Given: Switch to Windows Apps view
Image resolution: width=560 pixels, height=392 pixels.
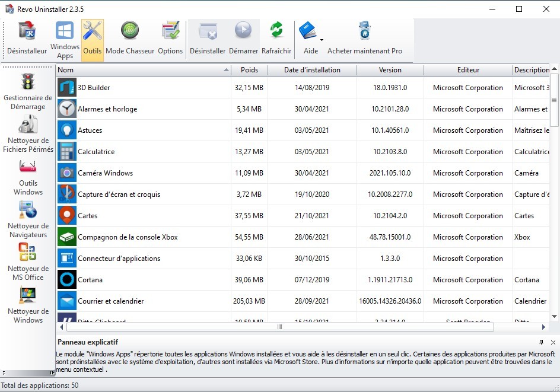Looking at the screenshot, I should tap(65, 40).
